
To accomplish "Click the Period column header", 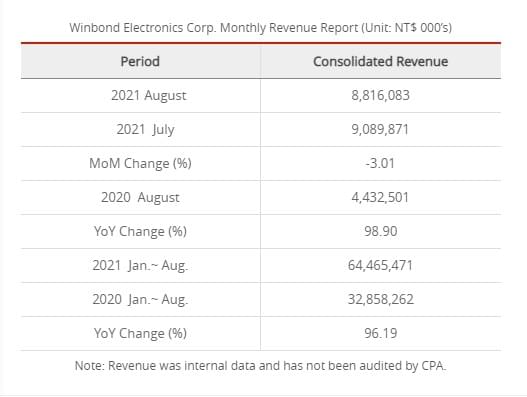I will 140,62.
